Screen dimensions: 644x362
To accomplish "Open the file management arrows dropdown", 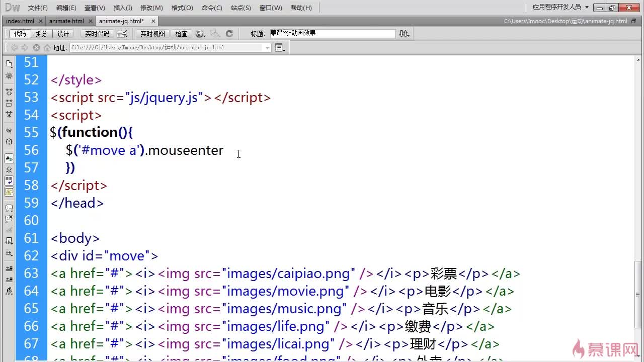I will click(404, 34).
